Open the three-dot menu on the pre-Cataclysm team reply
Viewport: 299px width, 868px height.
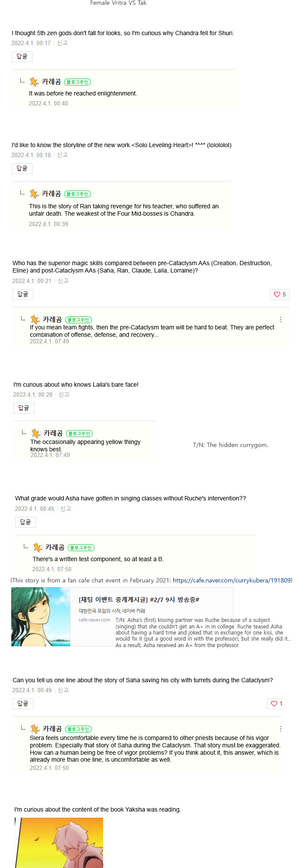(281, 319)
